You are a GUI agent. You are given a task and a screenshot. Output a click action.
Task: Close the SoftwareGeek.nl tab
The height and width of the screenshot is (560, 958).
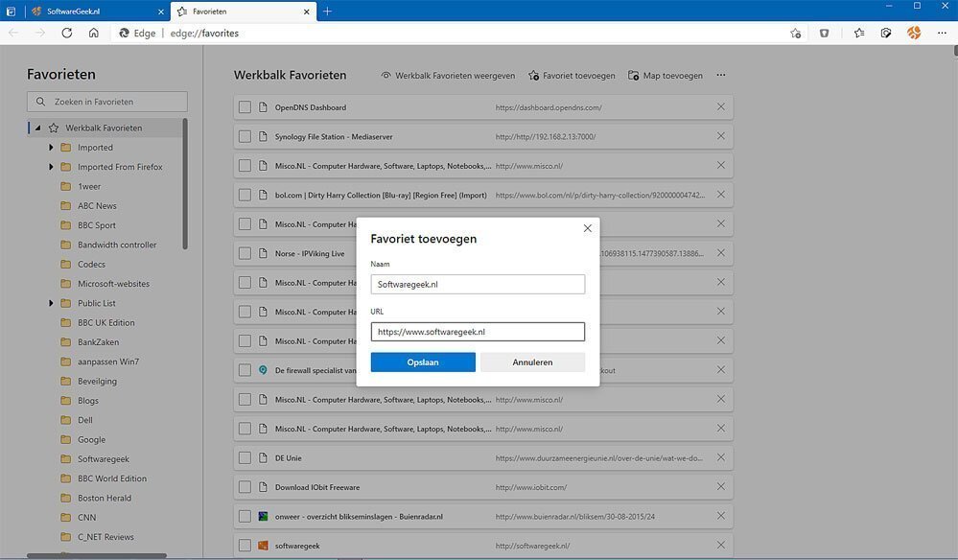point(161,11)
